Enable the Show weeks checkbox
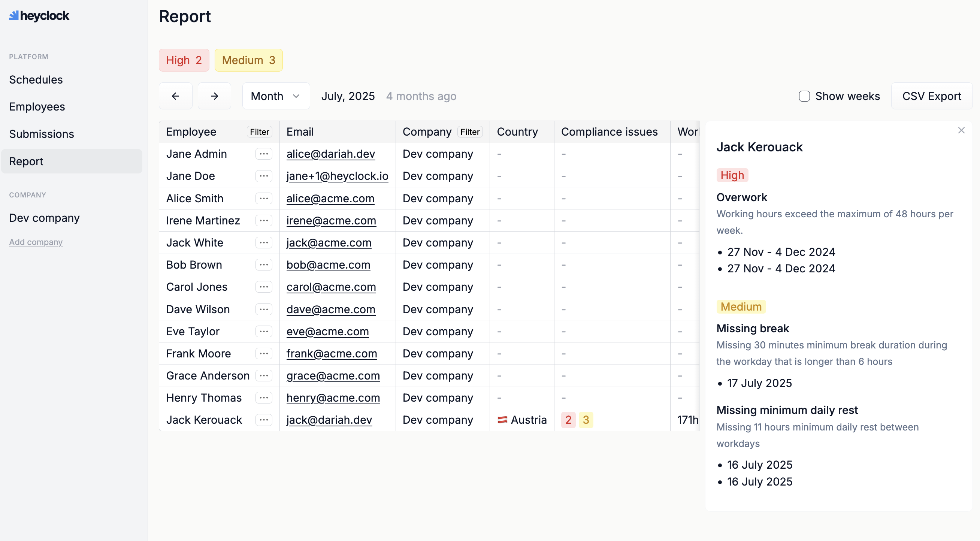This screenshot has height=541, width=980. [804, 96]
